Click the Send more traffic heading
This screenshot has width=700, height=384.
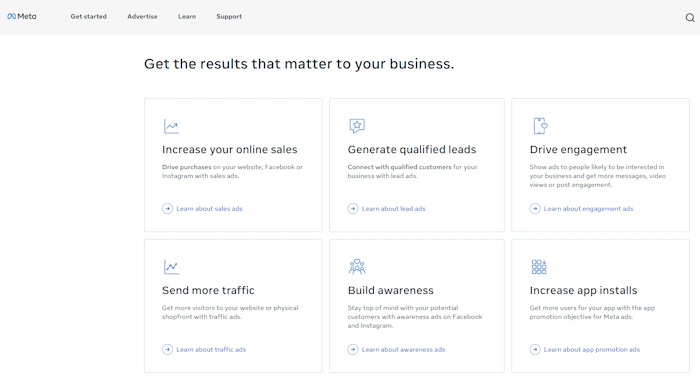208,290
